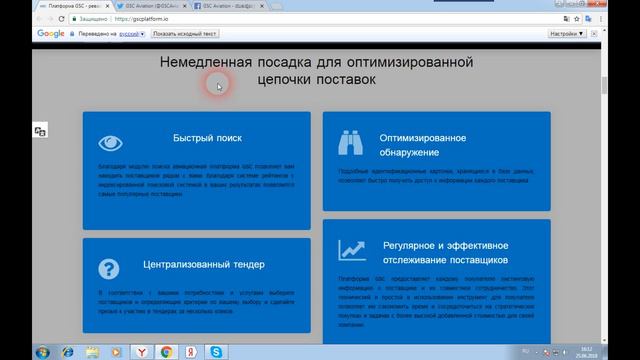Viewport: 640px width, 360px height.
Task: Click the Показать исходный текст button
Action: pos(184,34)
